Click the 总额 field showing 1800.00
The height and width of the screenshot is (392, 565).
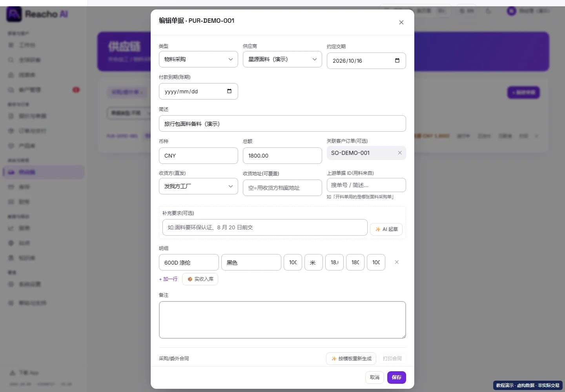pos(282,156)
